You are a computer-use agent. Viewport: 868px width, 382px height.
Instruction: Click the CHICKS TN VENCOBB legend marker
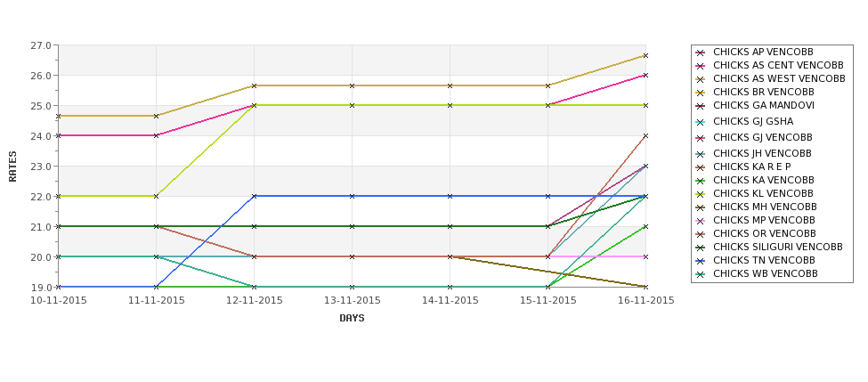coord(701,261)
